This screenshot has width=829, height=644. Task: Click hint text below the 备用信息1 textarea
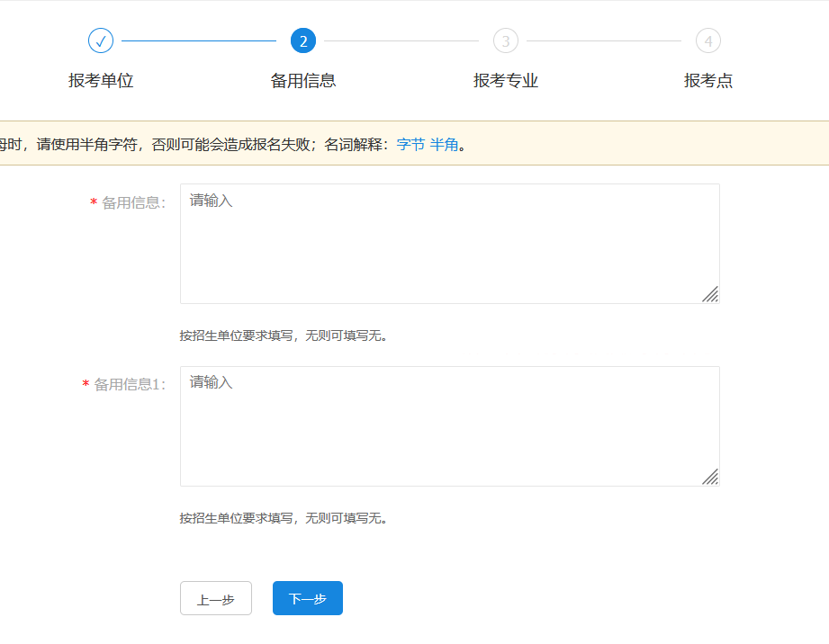click(284, 519)
